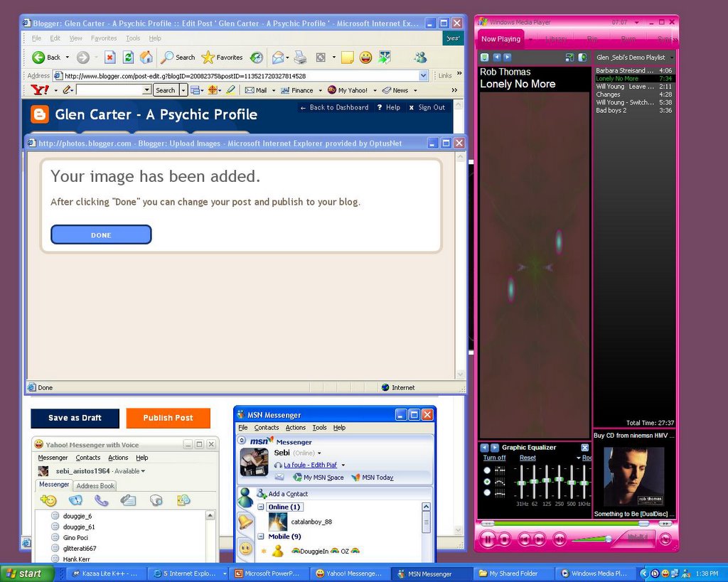
Task: Collapse the Mobile (9) group in MSN Messenger
Action: point(261,536)
